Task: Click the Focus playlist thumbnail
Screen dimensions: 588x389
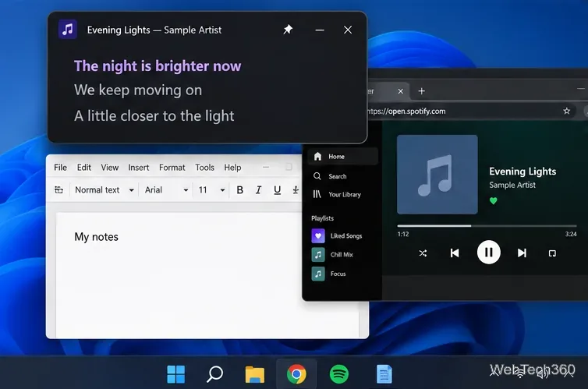Action: 318,274
